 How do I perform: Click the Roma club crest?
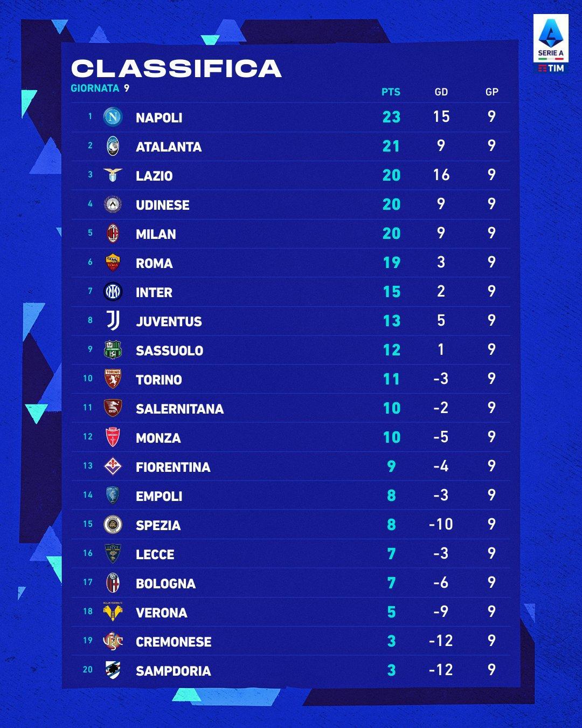113,263
